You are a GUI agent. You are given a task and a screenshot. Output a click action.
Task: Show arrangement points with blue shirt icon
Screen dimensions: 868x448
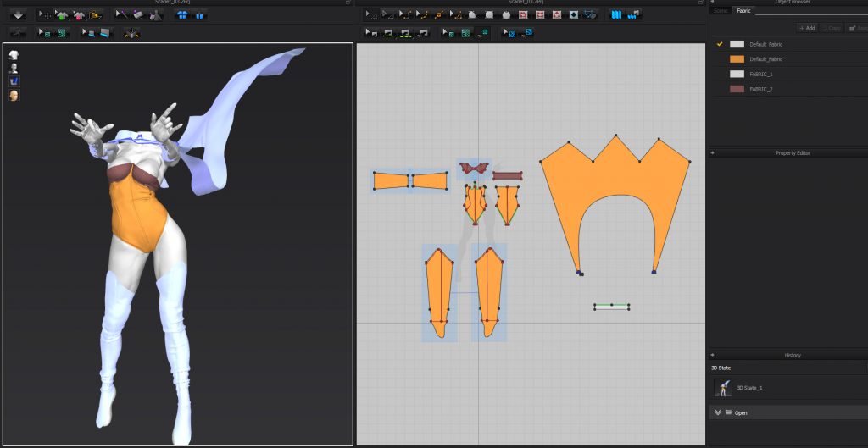pyautogui.click(x=181, y=15)
